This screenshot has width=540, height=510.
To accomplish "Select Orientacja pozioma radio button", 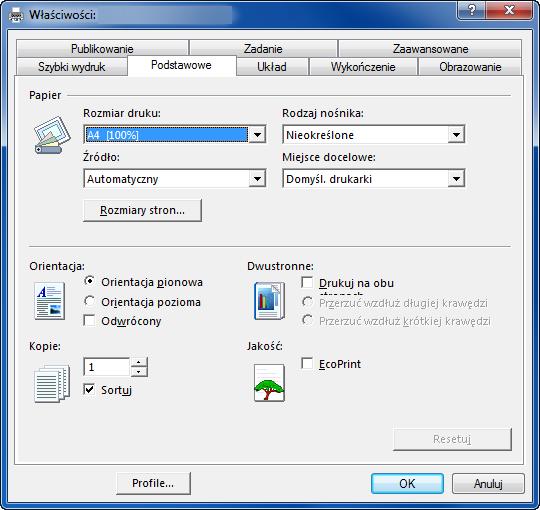I will (x=90, y=301).
